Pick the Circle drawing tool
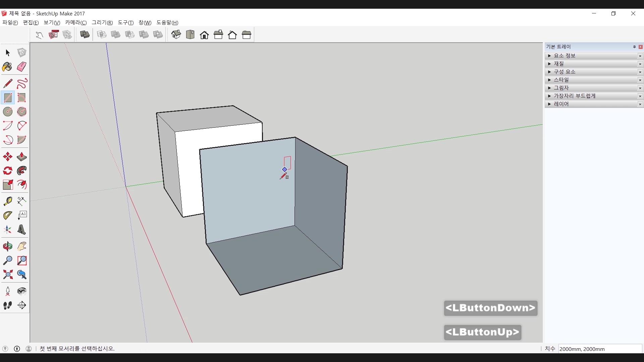Viewport: 644px width, 362px height. pyautogui.click(x=7, y=112)
